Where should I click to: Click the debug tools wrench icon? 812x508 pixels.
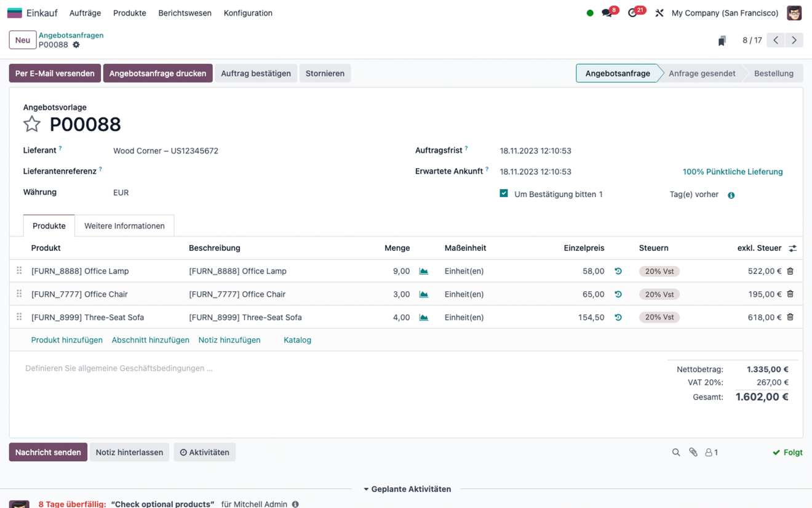659,13
